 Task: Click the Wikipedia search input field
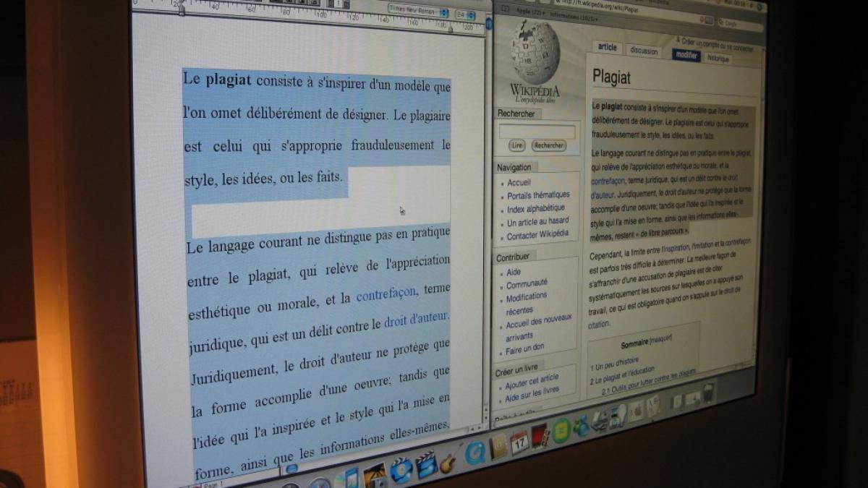coord(537,132)
